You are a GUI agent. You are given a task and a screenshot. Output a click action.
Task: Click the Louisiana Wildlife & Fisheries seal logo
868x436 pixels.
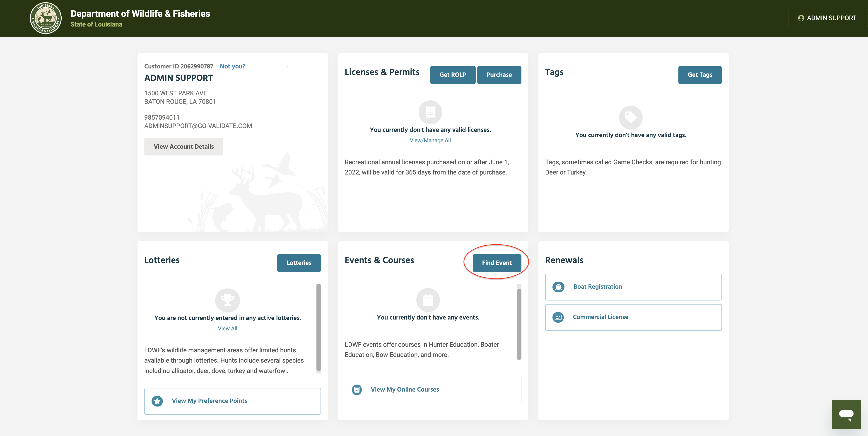46,18
